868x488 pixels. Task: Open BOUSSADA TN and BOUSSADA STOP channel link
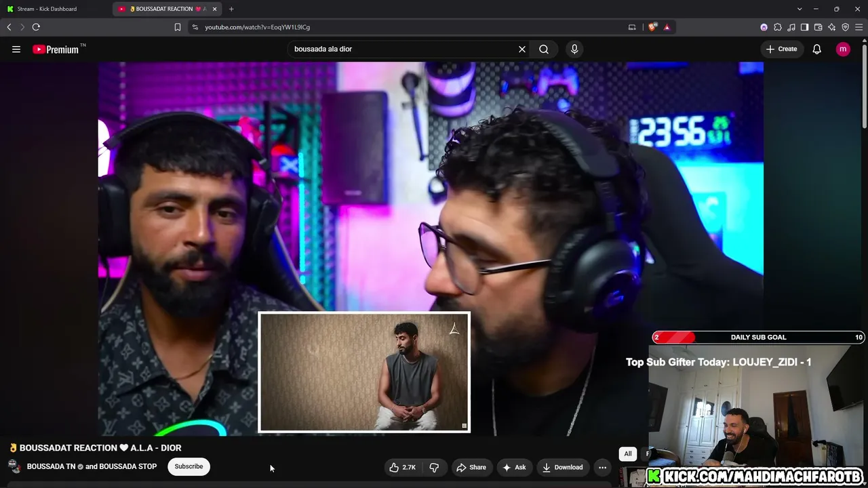[x=92, y=466]
